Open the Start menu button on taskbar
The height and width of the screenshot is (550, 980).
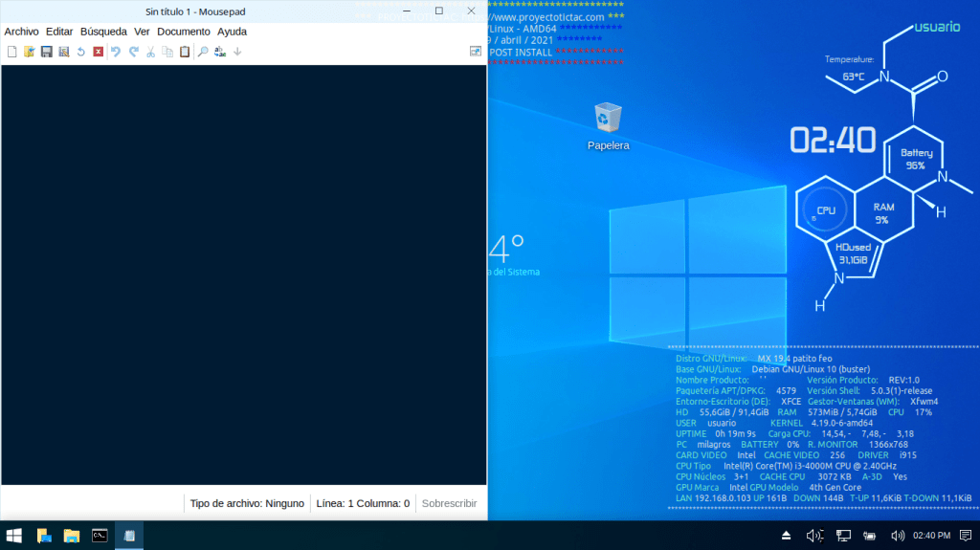[x=14, y=536]
